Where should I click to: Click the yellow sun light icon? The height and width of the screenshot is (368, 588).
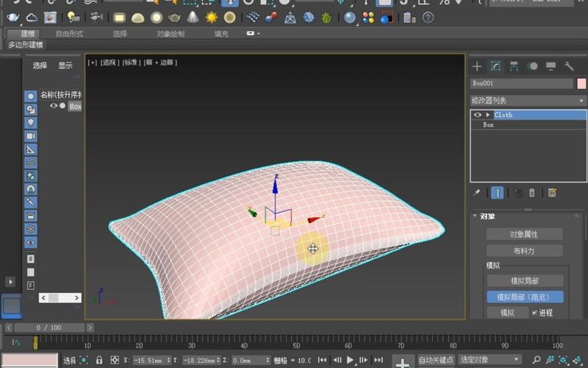(x=212, y=17)
